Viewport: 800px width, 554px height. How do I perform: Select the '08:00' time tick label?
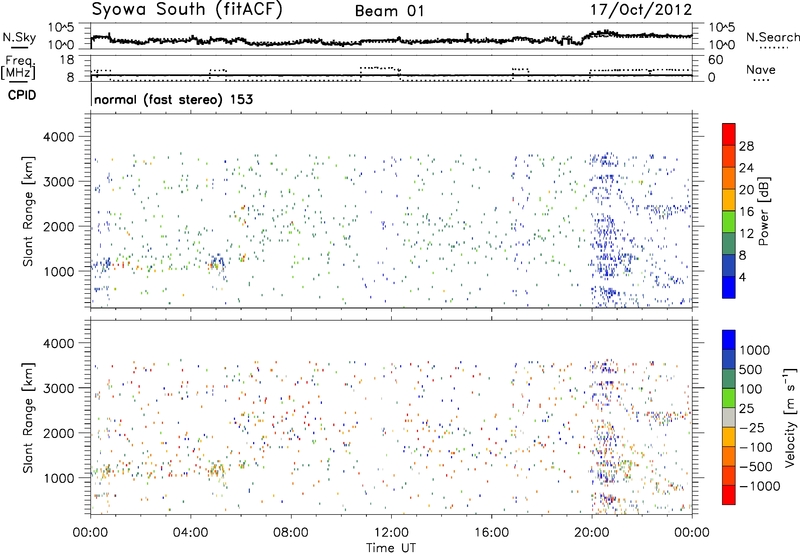[291, 533]
